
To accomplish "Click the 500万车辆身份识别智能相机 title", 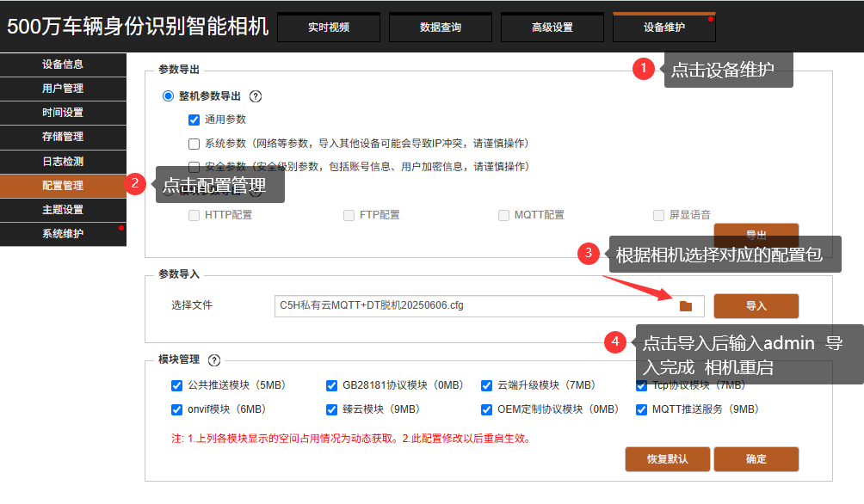I will (x=138, y=27).
